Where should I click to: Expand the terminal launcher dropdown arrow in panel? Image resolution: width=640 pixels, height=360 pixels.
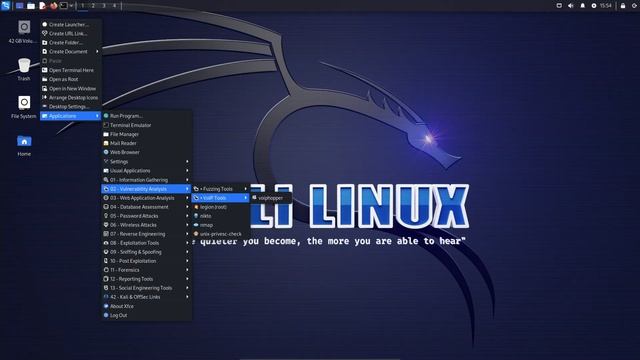pos(71,6)
